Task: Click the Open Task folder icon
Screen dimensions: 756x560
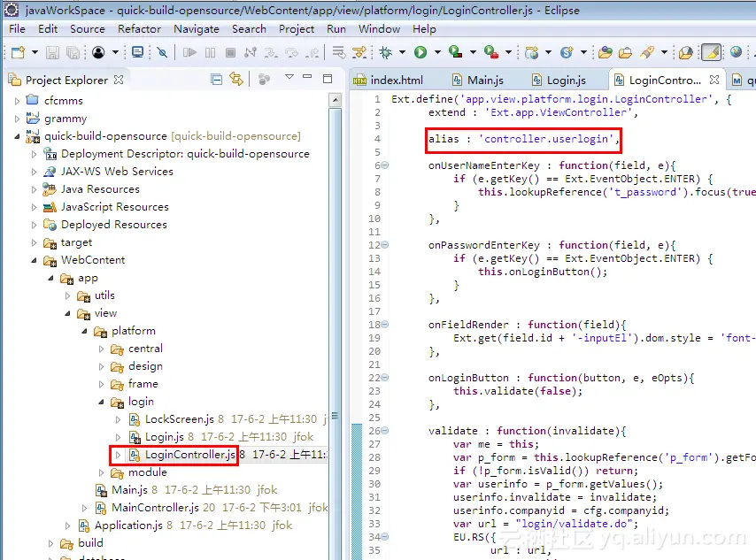Action: pos(625,52)
